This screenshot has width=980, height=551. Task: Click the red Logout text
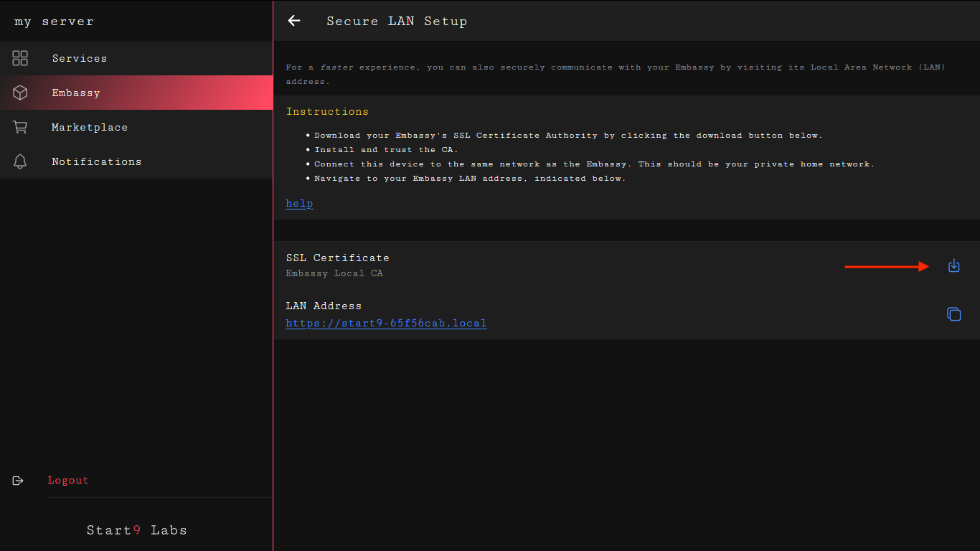68,481
